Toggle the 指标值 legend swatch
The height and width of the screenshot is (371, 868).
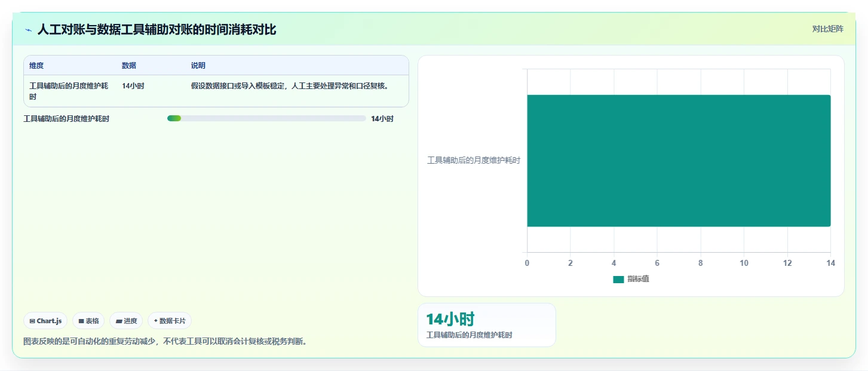618,280
